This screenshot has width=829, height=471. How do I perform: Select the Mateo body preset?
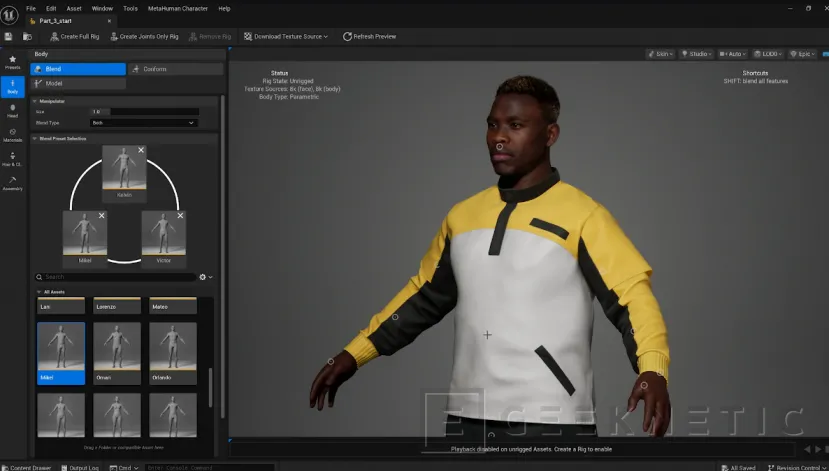173,306
